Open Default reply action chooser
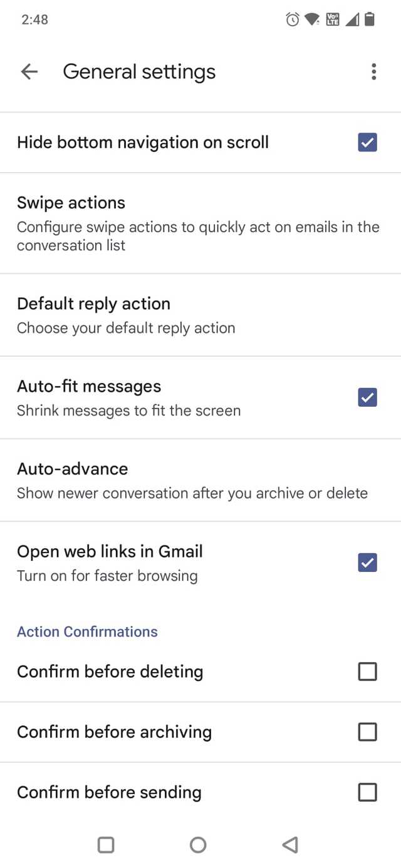The height and width of the screenshot is (868, 401). [x=200, y=315]
